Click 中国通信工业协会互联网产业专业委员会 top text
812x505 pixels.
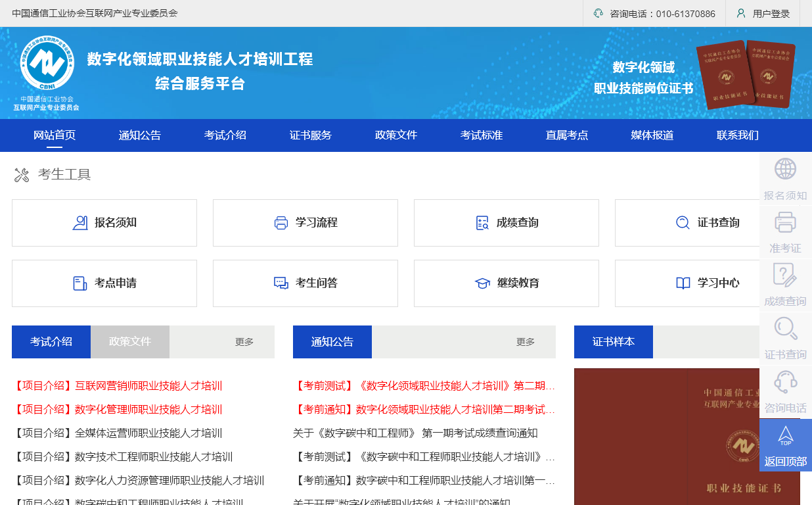point(95,13)
